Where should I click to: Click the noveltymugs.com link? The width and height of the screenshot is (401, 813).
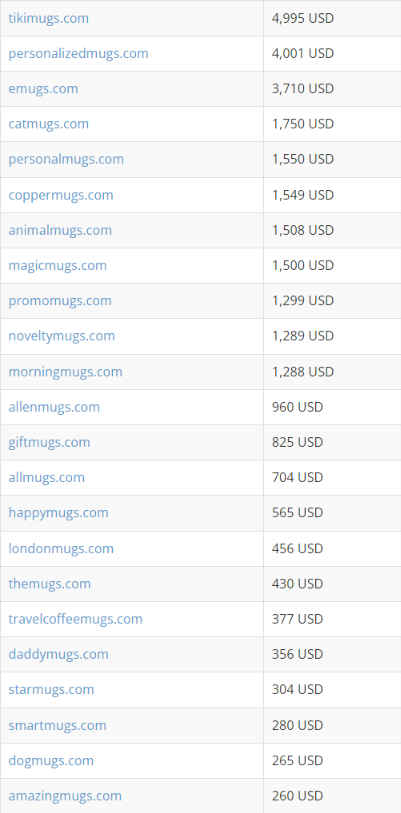tap(61, 336)
